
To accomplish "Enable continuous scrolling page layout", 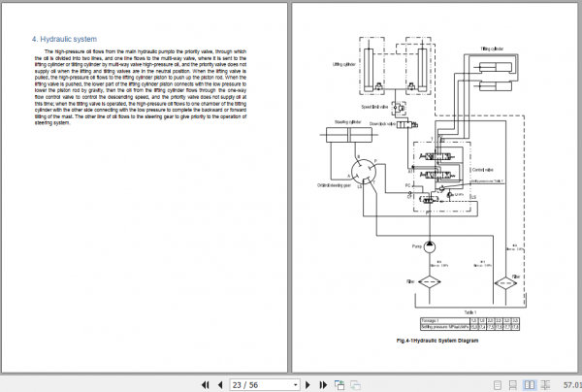I will [x=513, y=385].
